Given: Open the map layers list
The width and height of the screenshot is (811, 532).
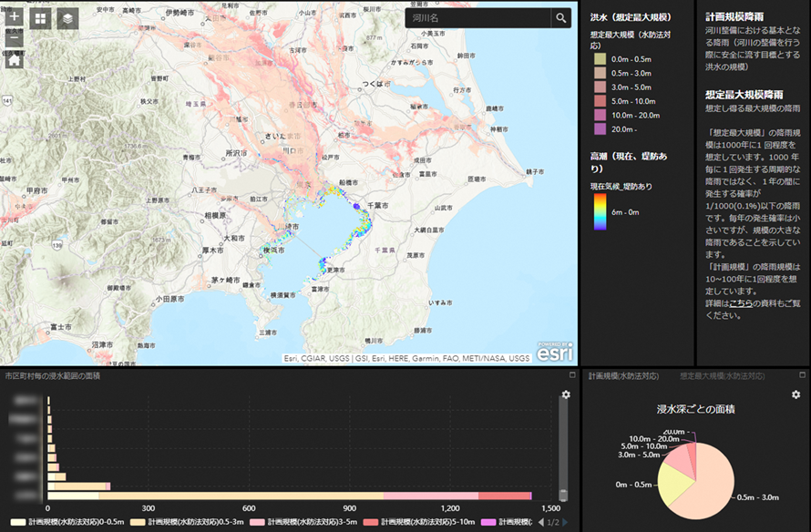Looking at the screenshot, I should (x=67, y=18).
